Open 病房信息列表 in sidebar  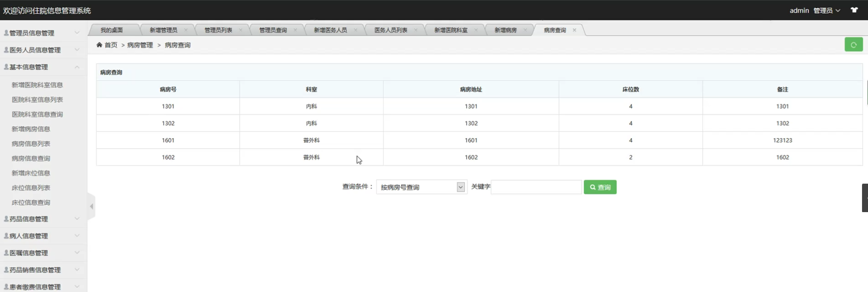31,144
